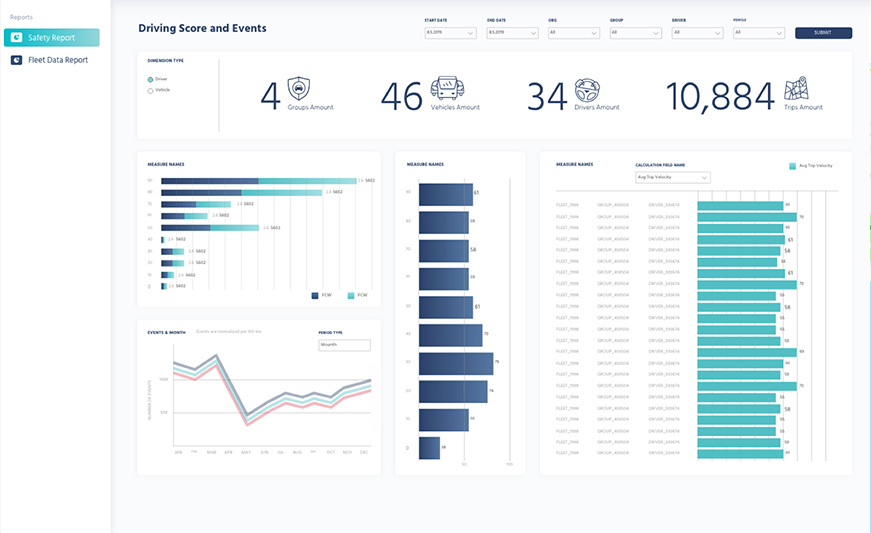Click the Drivers Amount steering wheel icon
871x533 pixels.
pos(587,89)
